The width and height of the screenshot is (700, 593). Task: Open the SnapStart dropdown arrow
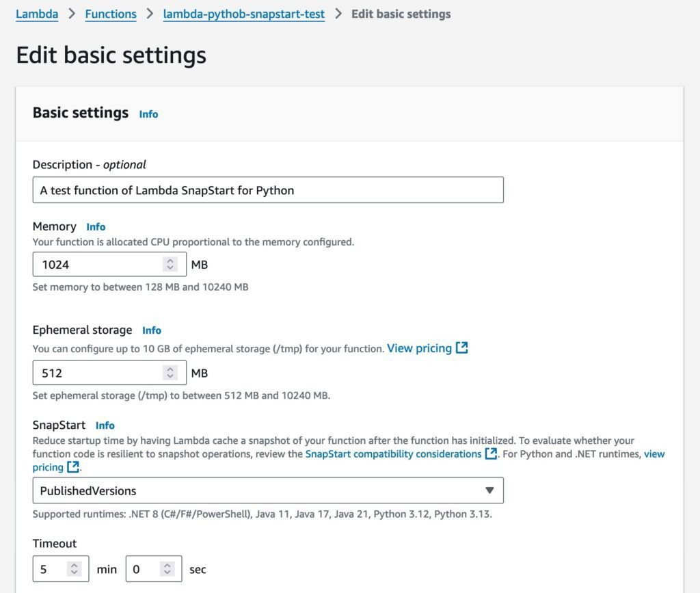coord(489,490)
